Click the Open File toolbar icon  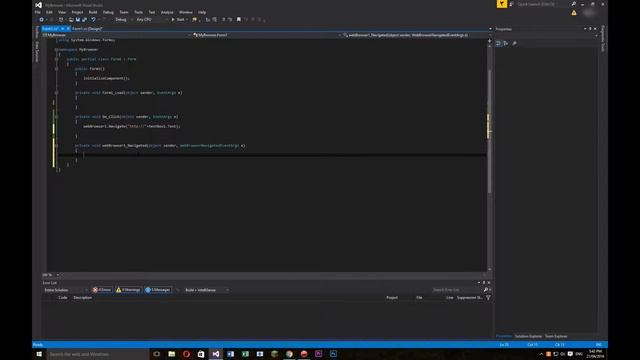pyautogui.click(x=71, y=20)
